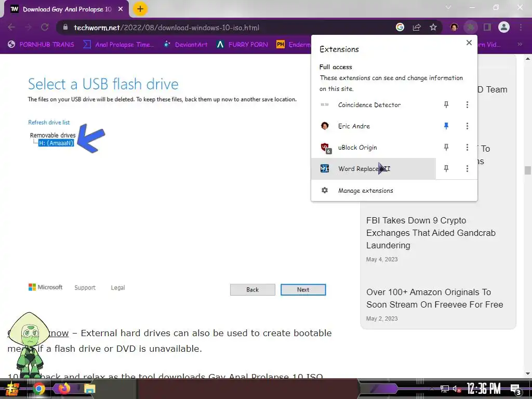Share this page via share icon
532x399 pixels.
coord(417,27)
